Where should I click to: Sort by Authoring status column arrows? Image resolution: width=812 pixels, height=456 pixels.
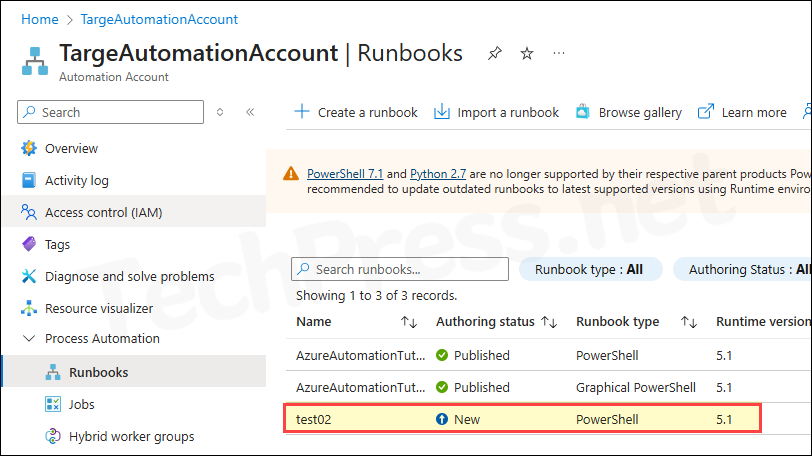pos(549,322)
